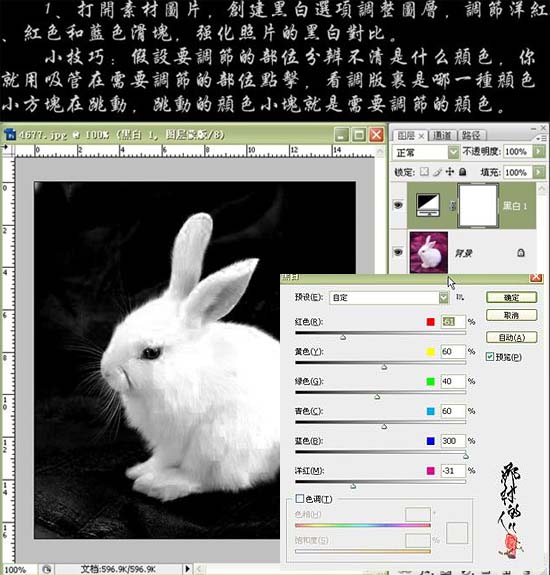Expand the opacity 不透明度 slider arrow
Image resolution: width=550 pixels, height=575 pixels.
coord(539,151)
